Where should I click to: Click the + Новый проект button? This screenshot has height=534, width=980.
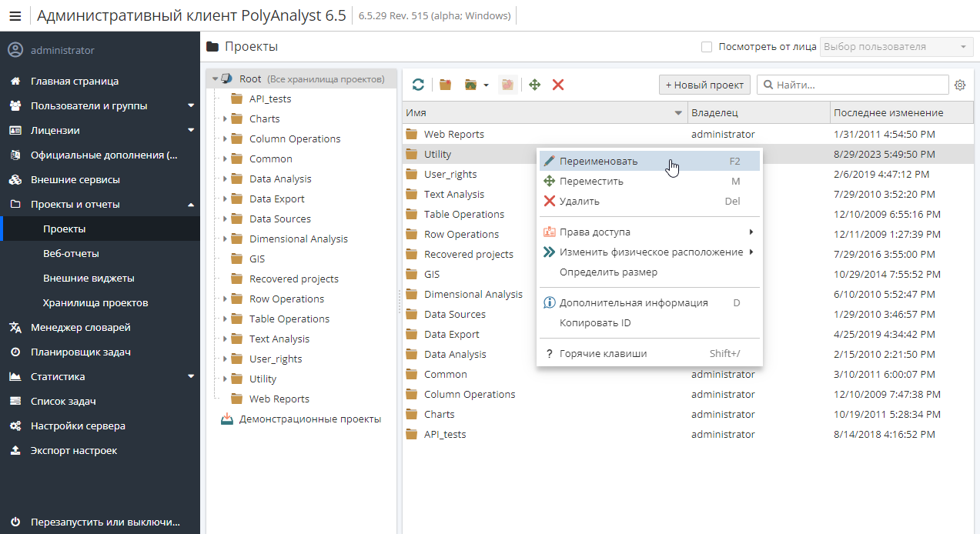(704, 85)
